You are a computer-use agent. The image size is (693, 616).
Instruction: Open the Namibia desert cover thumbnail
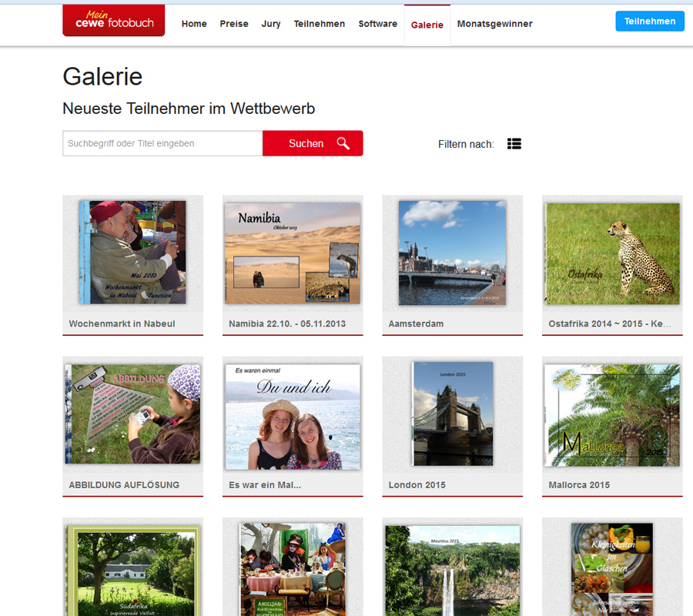(x=292, y=253)
